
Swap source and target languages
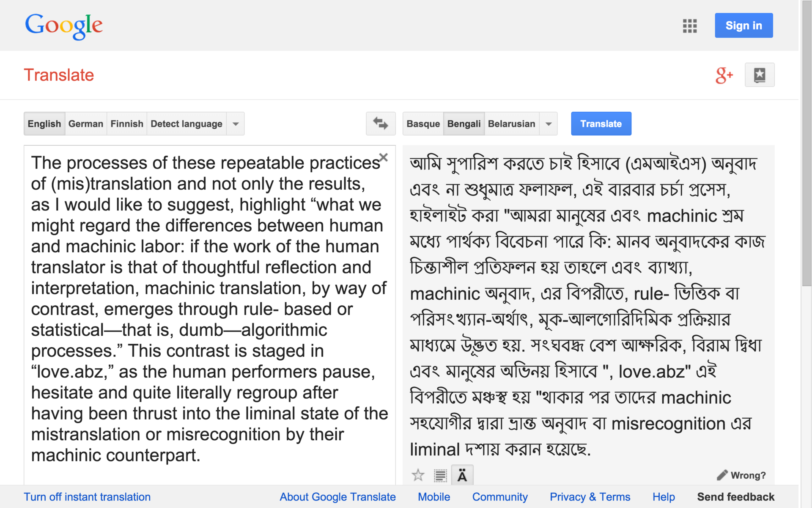pyautogui.click(x=380, y=124)
